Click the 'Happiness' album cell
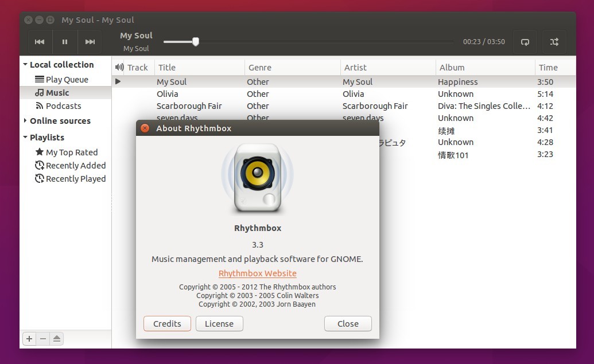Image resolution: width=594 pixels, height=364 pixels. pyautogui.click(x=457, y=82)
